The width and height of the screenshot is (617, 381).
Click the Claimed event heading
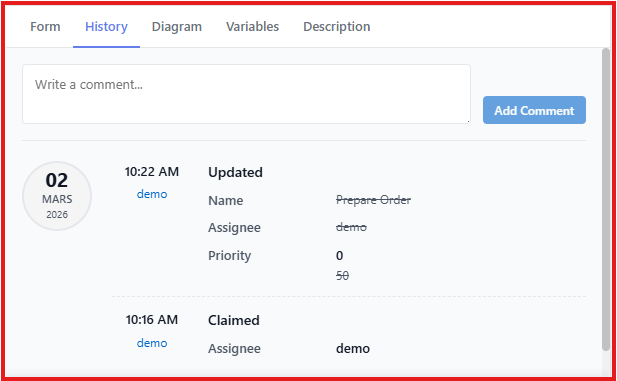point(234,320)
